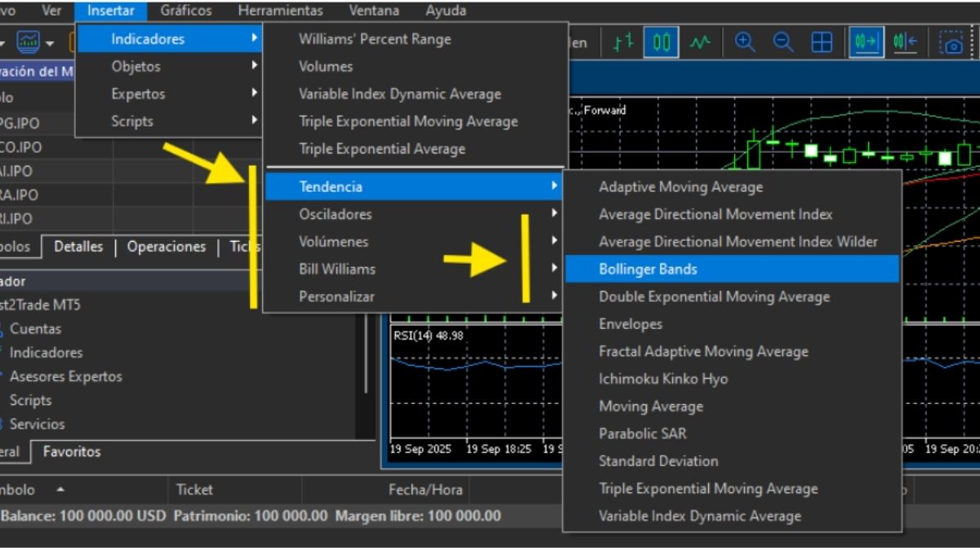Toggle chart auto-scroll to latest bar
This screenshot has height=551, width=980.
[866, 42]
